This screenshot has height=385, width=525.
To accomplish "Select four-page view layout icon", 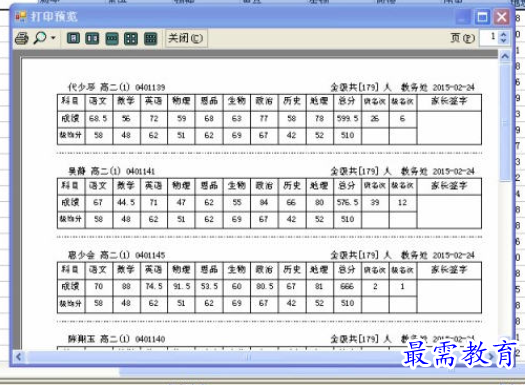I will 131,38.
